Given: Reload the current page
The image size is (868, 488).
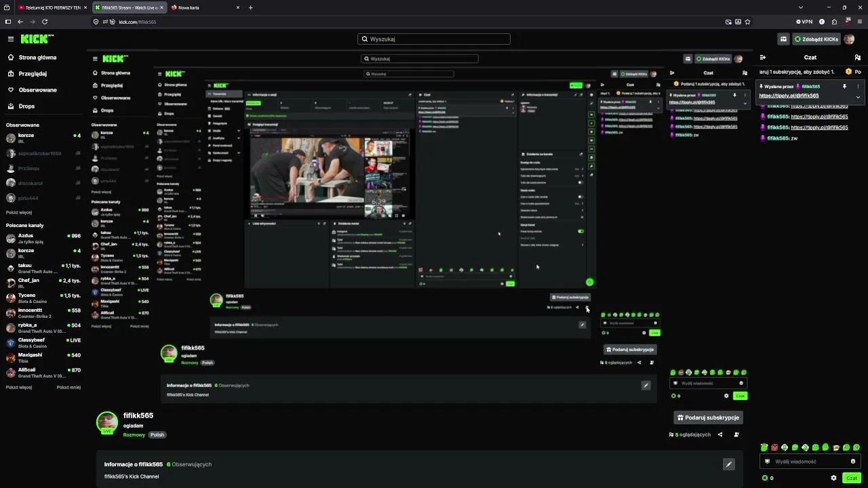Looking at the screenshot, I should pyautogui.click(x=45, y=22).
